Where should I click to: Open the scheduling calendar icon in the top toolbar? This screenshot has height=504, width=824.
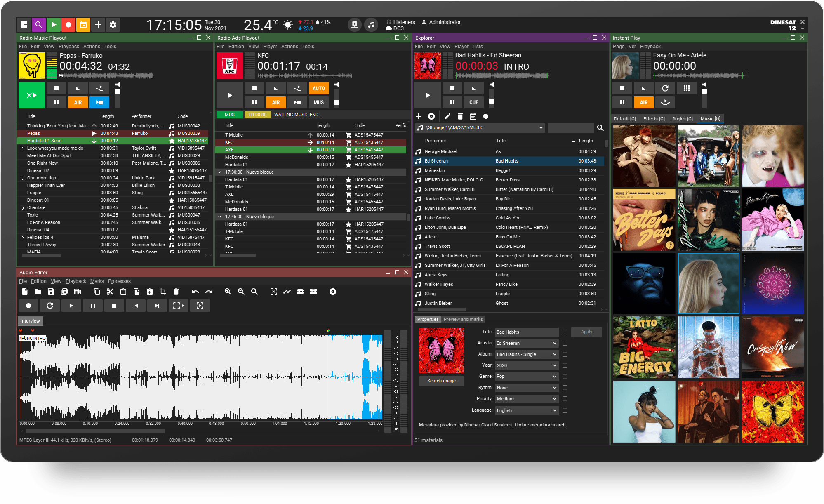[83, 25]
